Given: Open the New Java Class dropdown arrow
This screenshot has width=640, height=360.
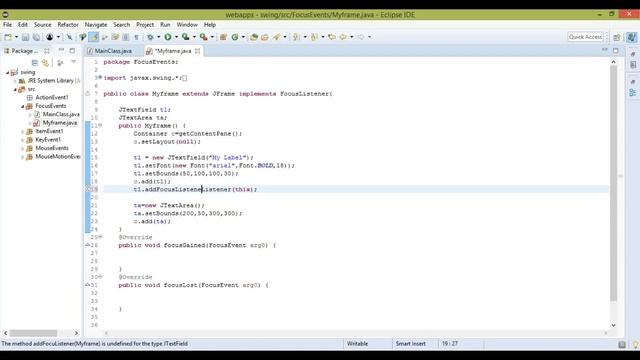Looking at the screenshot, I should [x=243, y=37].
